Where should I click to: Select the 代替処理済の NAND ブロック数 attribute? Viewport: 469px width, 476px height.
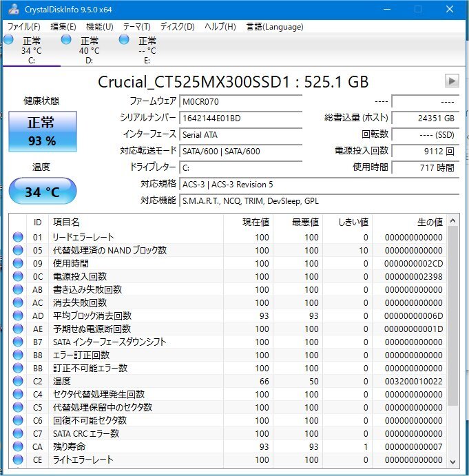point(110,250)
